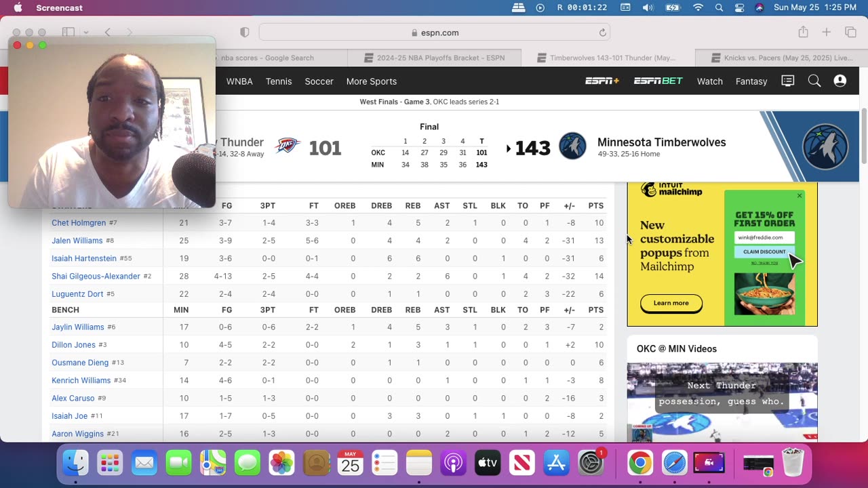Open the Watch nav link
The image size is (868, 488).
pos(710,81)
